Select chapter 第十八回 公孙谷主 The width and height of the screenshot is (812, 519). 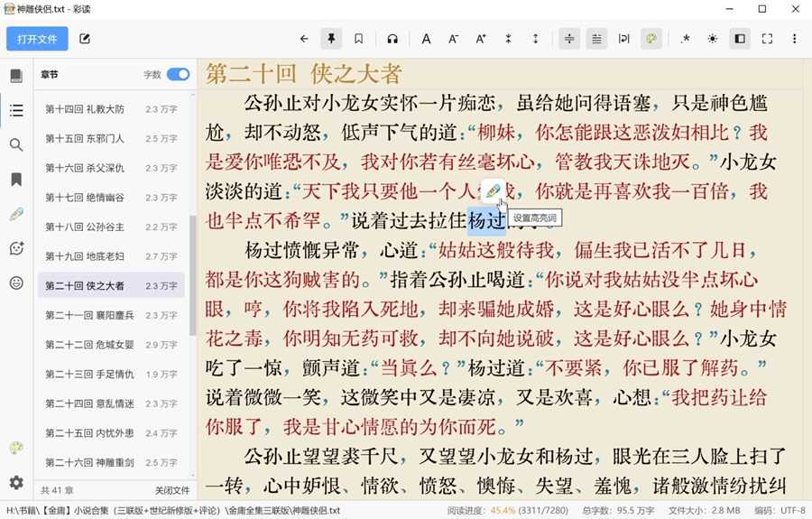point(111,227)
